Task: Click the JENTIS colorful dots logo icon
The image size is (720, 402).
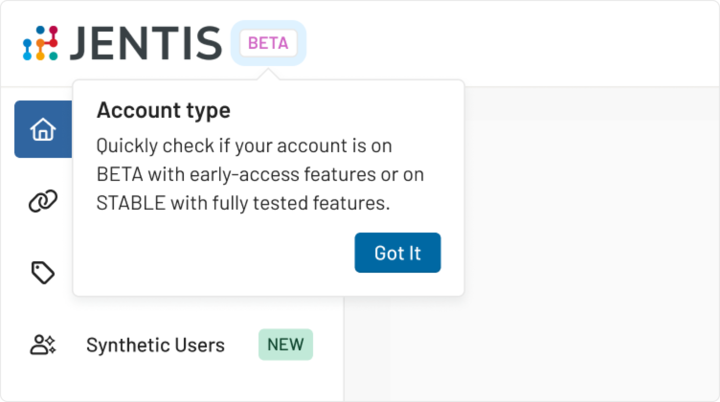Action: point(41,43)
